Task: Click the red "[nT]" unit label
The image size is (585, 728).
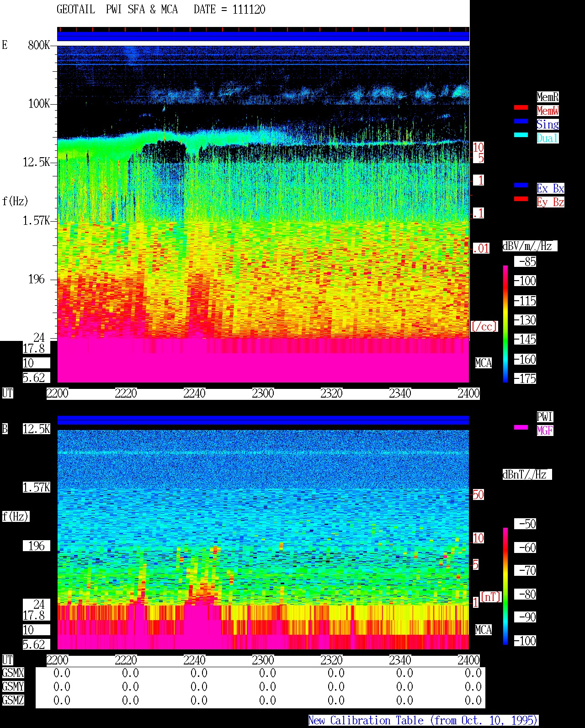Action: coord(490,596)
